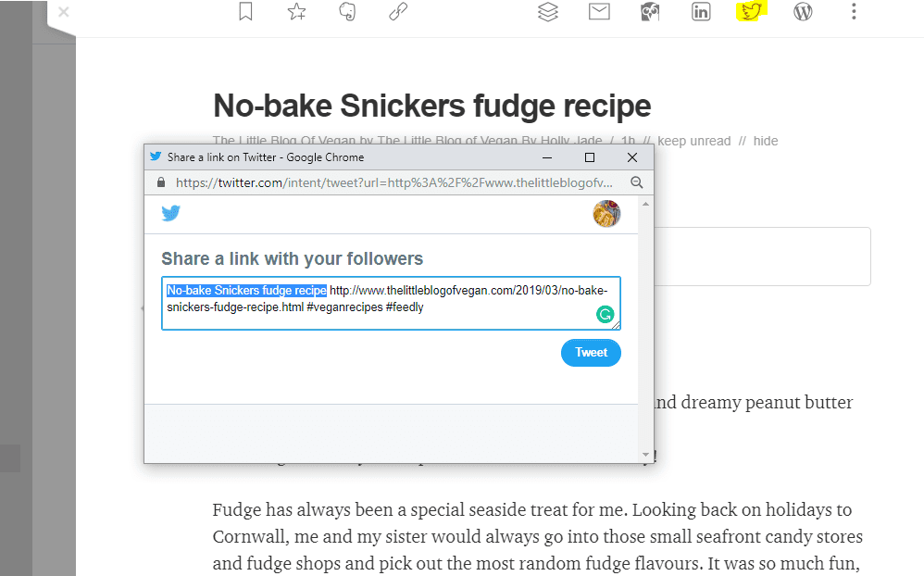Click the highlighted Twitter bird icon
This screenshot has height=576, width=924.
click(752, 11)
